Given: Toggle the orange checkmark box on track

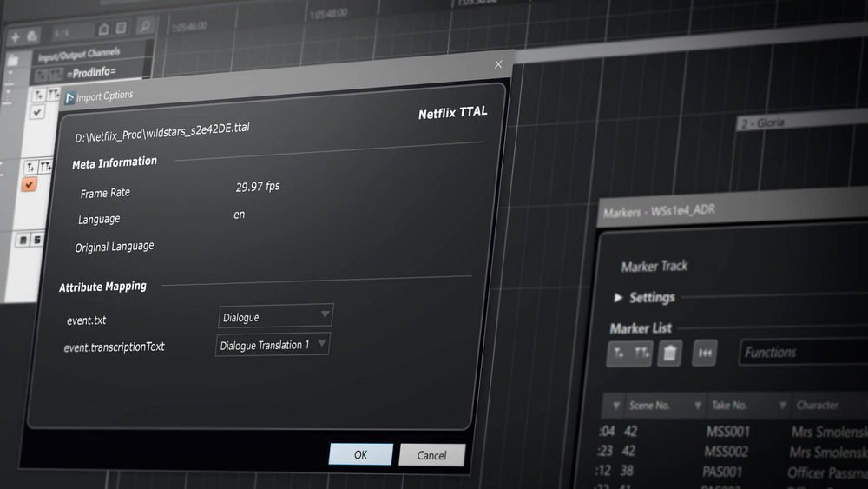Looking at the screenshot, I should click(30, 185).
